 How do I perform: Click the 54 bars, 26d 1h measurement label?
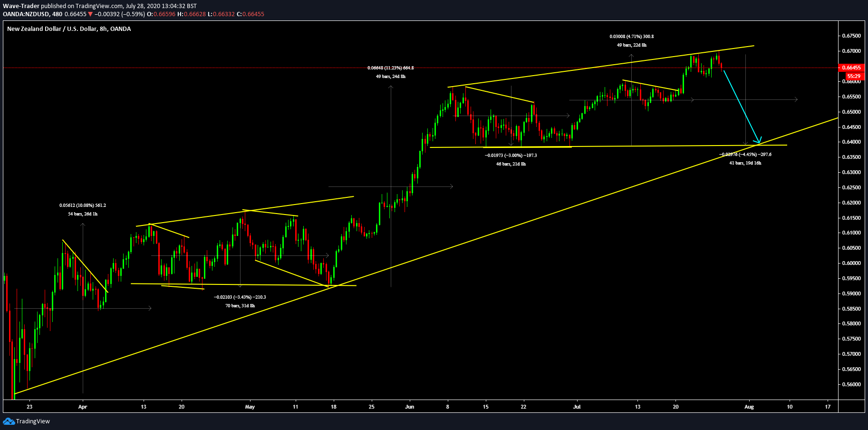[83, 214]
